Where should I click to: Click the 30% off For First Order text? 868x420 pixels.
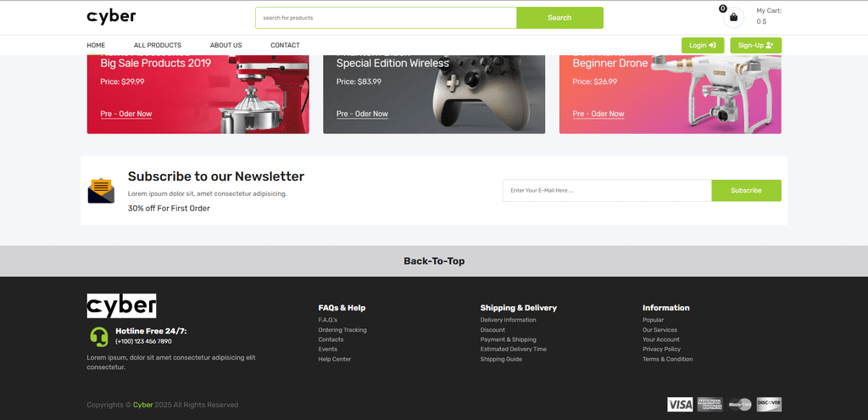click(169, 209)
